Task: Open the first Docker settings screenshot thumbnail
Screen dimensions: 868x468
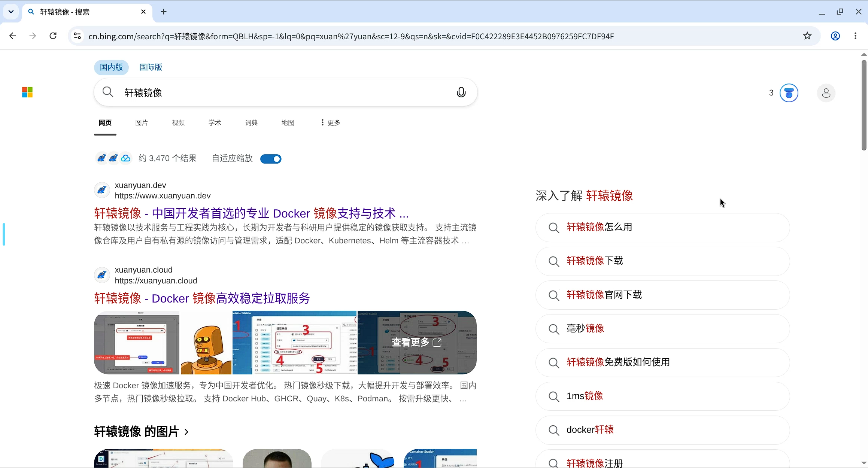Action: tap(137, 342)
